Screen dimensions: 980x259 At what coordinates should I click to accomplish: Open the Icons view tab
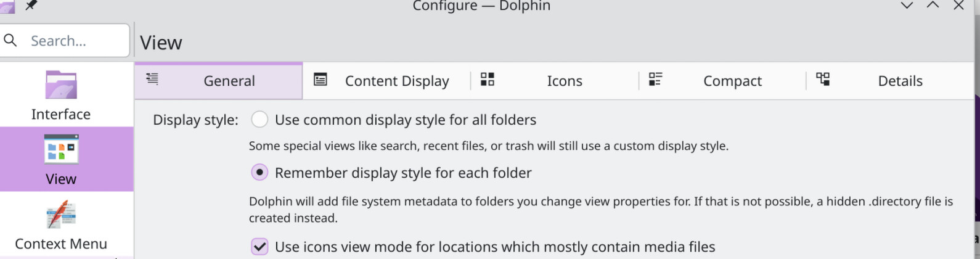(x=564, y=81)
